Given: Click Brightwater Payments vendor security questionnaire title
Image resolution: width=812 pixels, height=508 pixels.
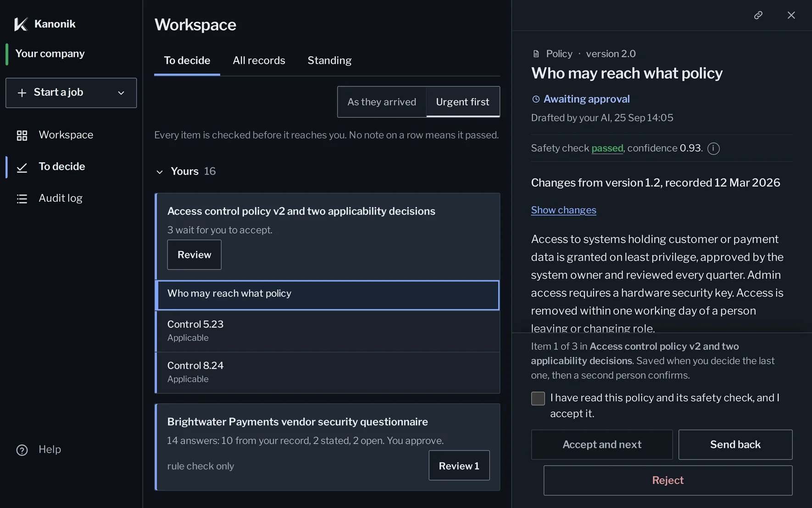Looking at the screenshot, I should point(297,422).
